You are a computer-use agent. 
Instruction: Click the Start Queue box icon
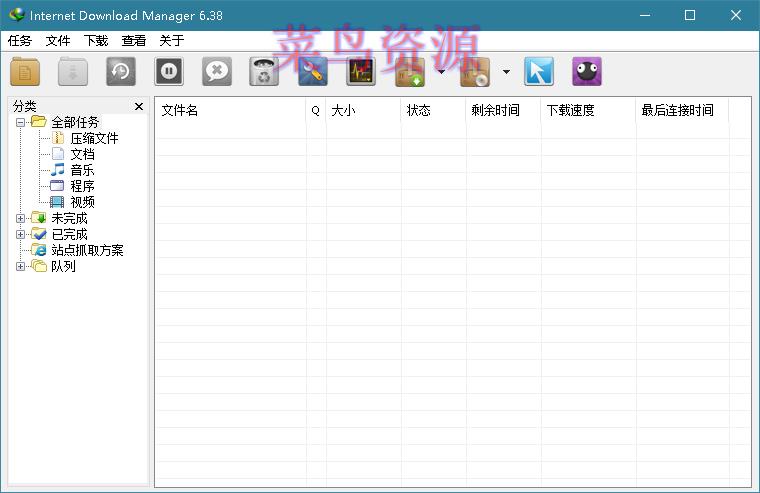(410, 72)
